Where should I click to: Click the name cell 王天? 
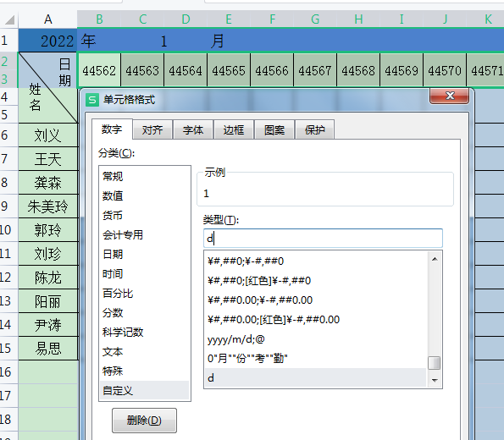tap(48, 159)
